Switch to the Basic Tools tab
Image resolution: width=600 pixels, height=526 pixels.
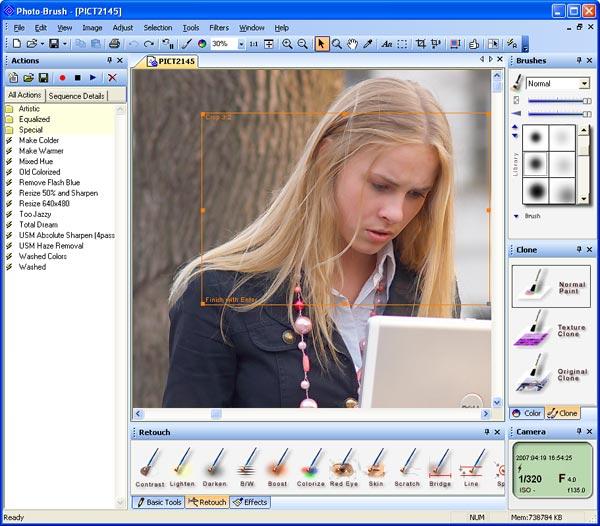click(159, 502)
